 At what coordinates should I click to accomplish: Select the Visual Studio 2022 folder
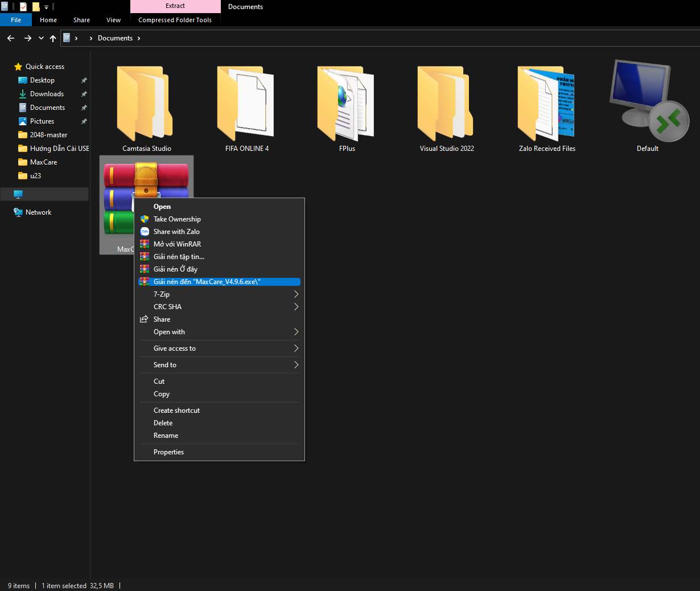coord(447,104)
